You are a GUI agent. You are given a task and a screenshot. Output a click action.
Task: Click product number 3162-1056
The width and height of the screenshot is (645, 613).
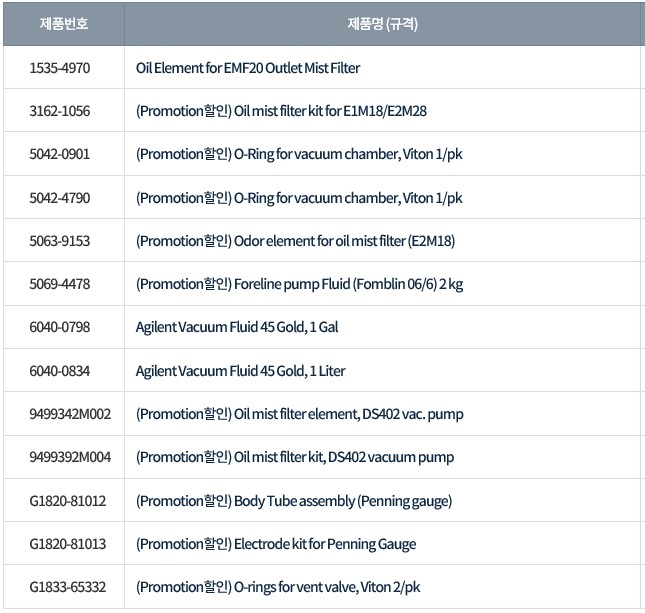[x=60, y=111]
